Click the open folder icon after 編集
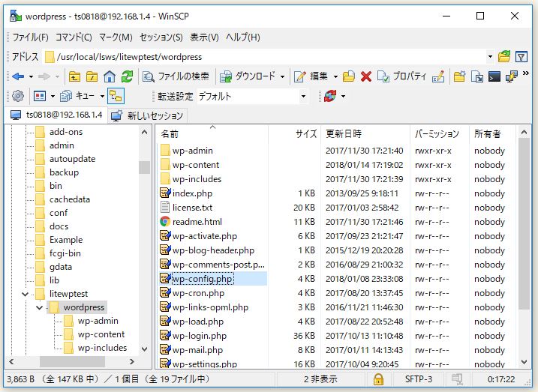This screenshot has width=538, height=392. pyautogui.click(x=349, y=76)
